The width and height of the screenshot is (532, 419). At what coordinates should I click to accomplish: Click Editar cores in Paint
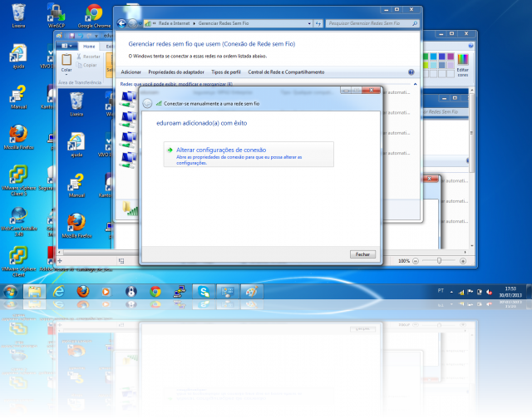point(463,65)
